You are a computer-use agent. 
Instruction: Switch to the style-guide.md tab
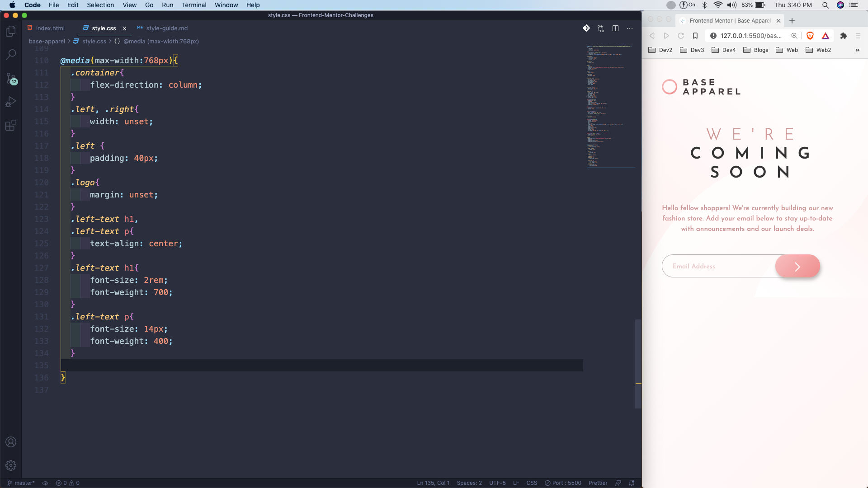(x=162, y=28)
